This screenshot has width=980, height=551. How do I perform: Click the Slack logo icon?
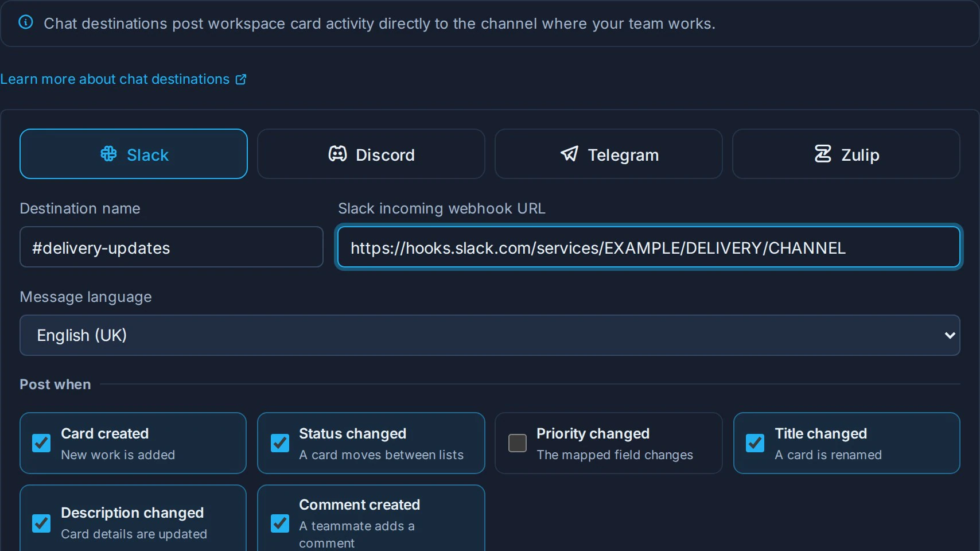(108, 154)
